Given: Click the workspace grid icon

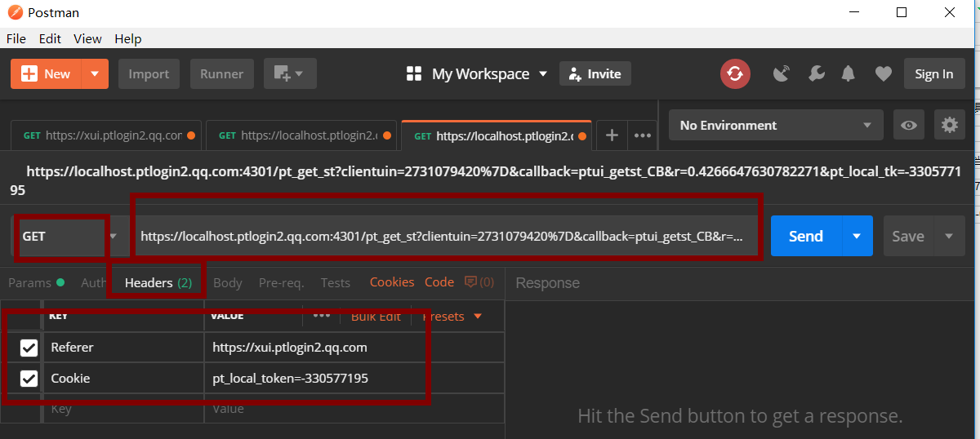Looking at the screenshot, I should point(414,74).
